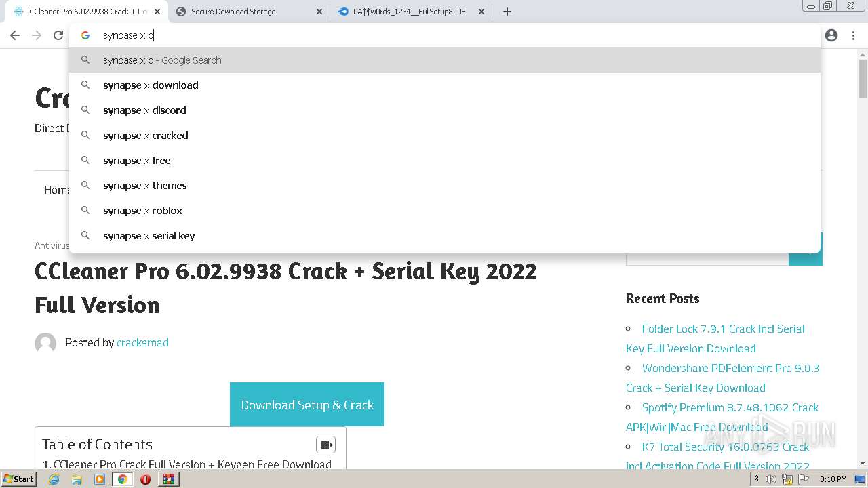
Task: Click the 'Recent Posts' heading
Action: (663, 298)
